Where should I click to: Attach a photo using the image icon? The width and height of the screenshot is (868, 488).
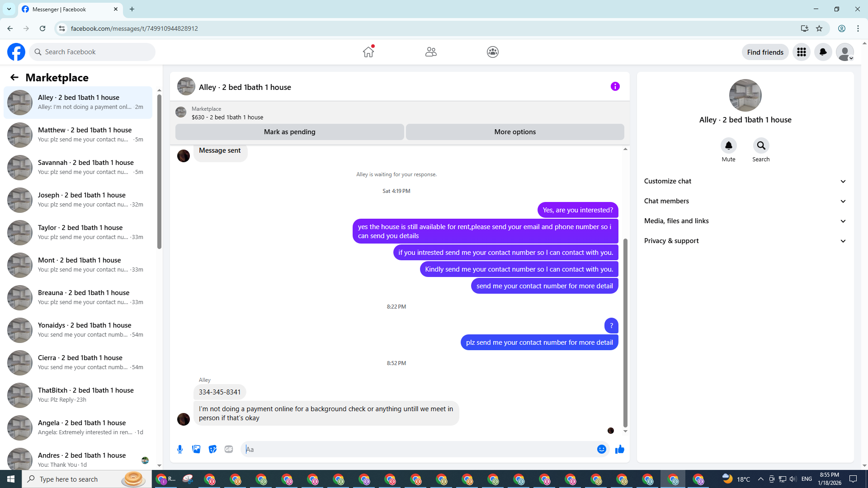pos(196,449)
